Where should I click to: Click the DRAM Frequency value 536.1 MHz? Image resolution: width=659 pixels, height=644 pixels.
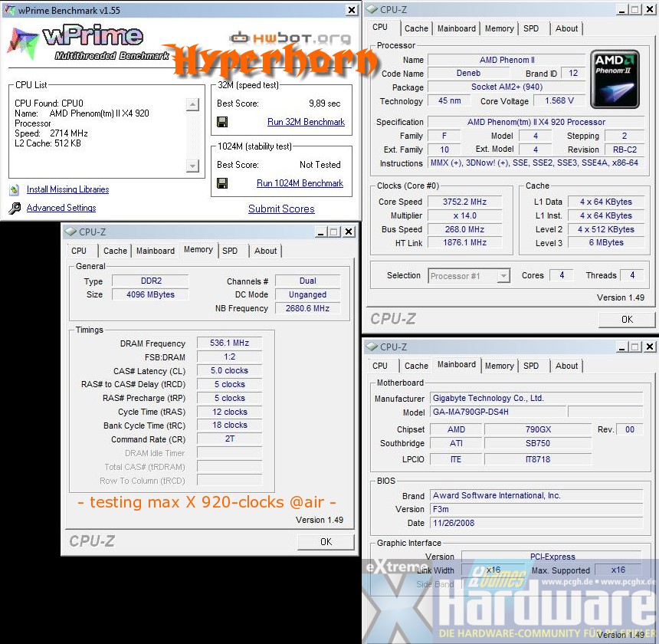click(229, 343)
